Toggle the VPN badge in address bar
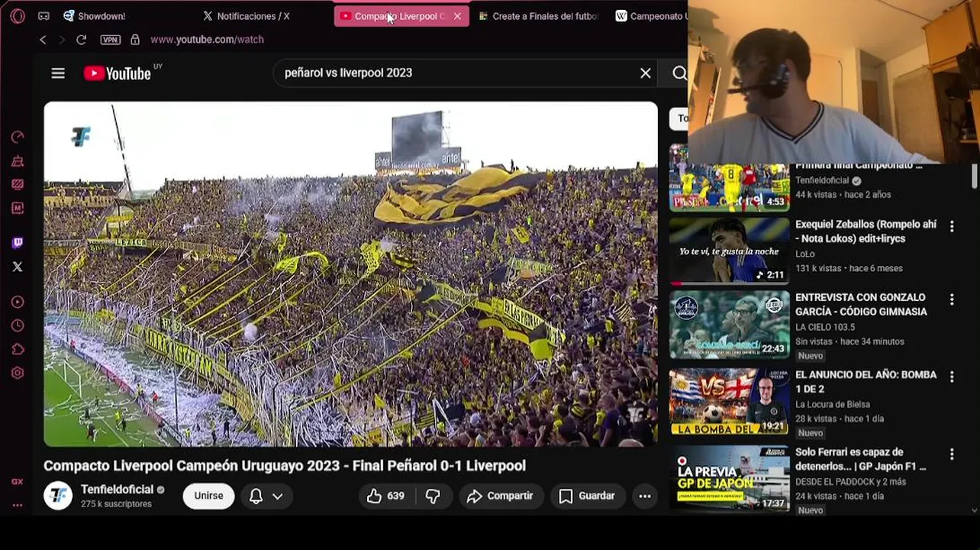The image size is (980, 550). point(110,40)
